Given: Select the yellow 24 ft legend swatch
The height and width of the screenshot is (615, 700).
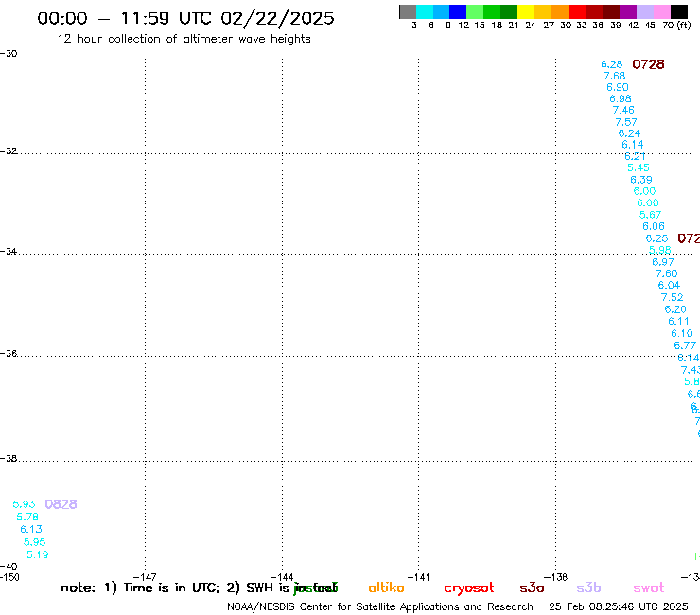Looking at the screenshot, I should click(526, 11).
